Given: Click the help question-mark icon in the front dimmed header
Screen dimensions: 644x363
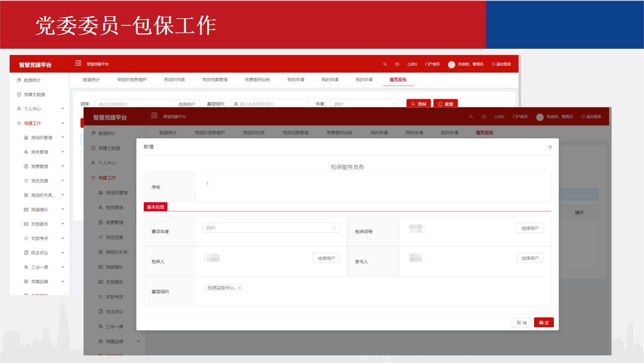Looking at the screenshot, I should pos(484,117).
